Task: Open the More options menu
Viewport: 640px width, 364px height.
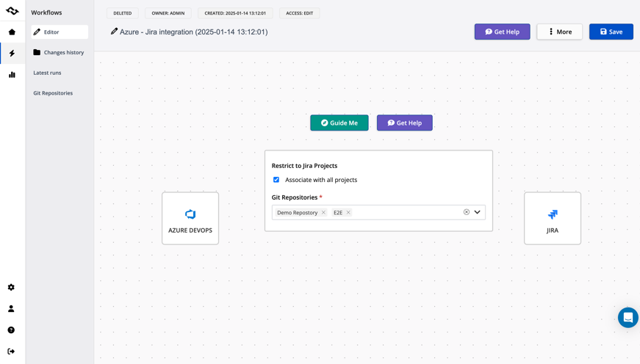Action: click(x=560, y=32)
